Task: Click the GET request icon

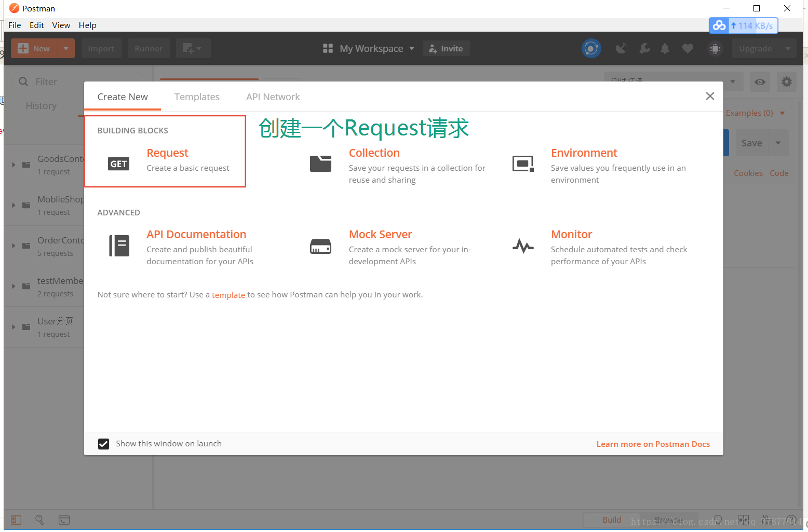Action: tap(118, 164)
